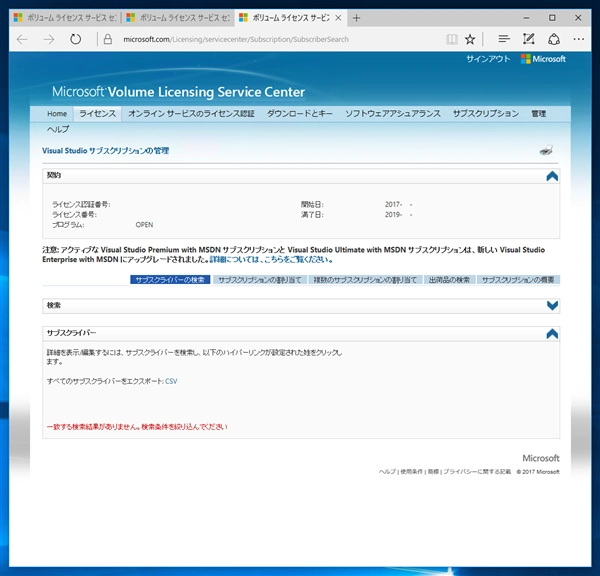600x576 pixels.
Task: Open a new tab with plus button
Action: pyautogui.click(x=356, y=18)
